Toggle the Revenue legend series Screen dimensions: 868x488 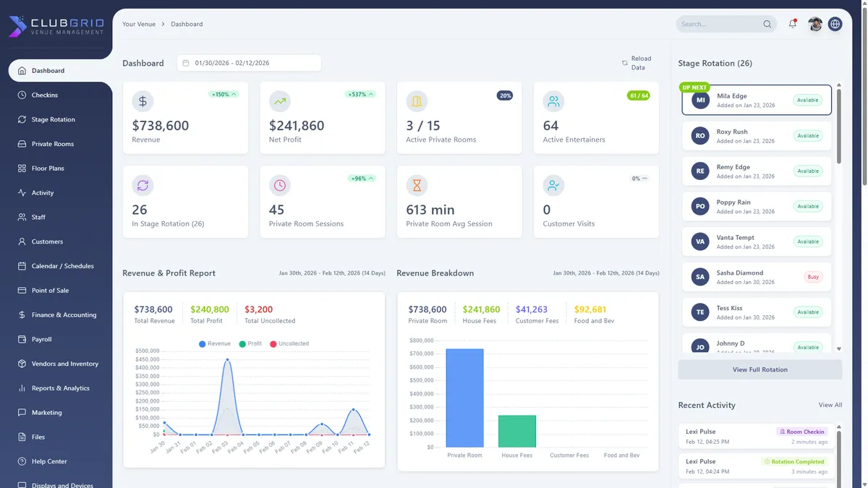tap(215, 344)
